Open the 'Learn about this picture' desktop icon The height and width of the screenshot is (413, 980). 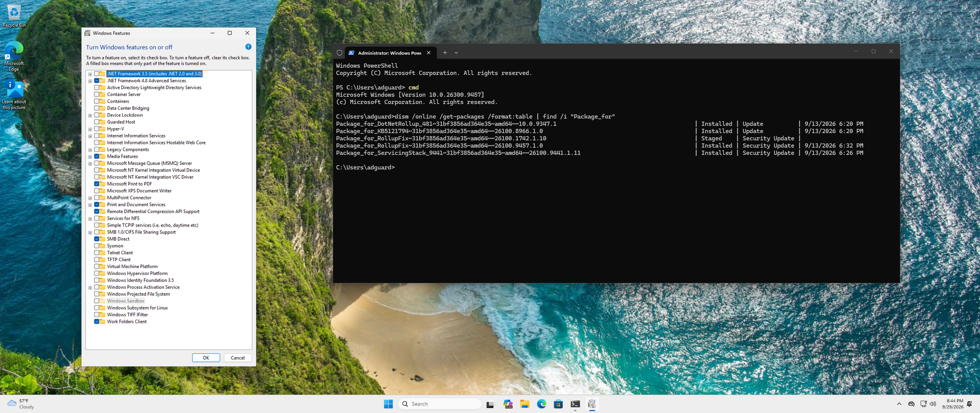coord(14,95)
